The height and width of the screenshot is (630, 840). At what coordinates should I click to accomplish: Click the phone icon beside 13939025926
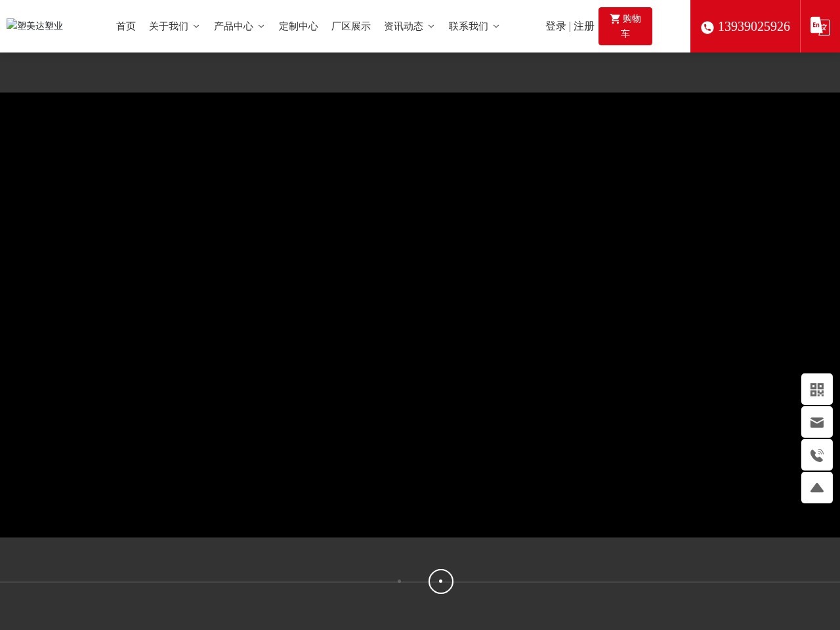[x=707, y=27]
